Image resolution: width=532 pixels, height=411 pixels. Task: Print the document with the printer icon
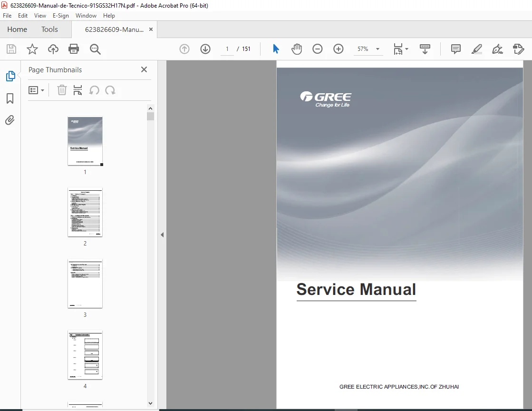pos(74,49)
